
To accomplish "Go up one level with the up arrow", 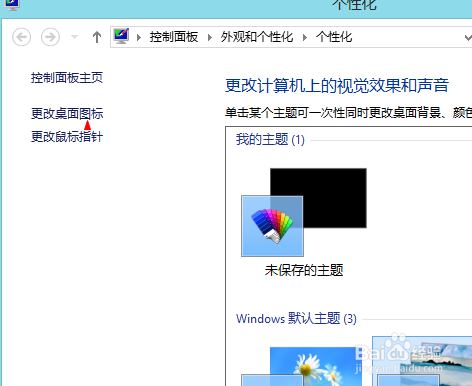I will click(97, 37).
